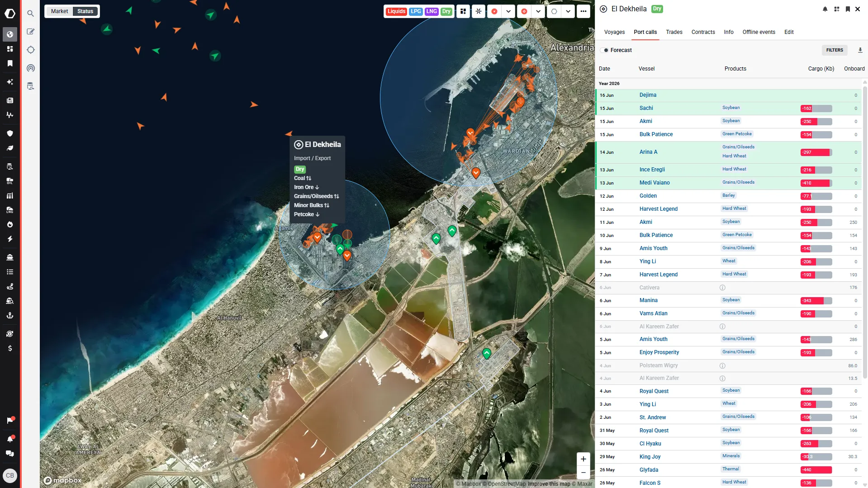Screen dimensions: 868x488
Task: Expand the dropdown next to the vessel arrow layer
Action: coord(508,11)
